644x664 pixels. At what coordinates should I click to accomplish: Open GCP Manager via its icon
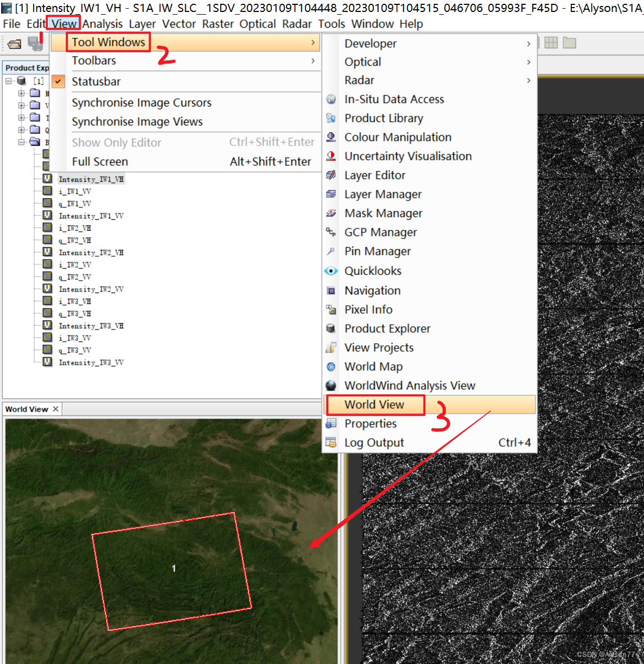(331, 232)
